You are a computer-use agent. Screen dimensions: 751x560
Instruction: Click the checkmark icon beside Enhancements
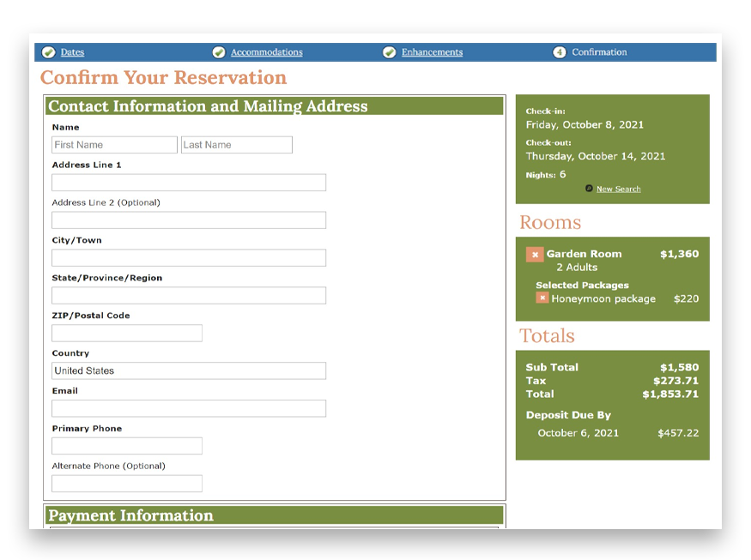coord(391,52)
